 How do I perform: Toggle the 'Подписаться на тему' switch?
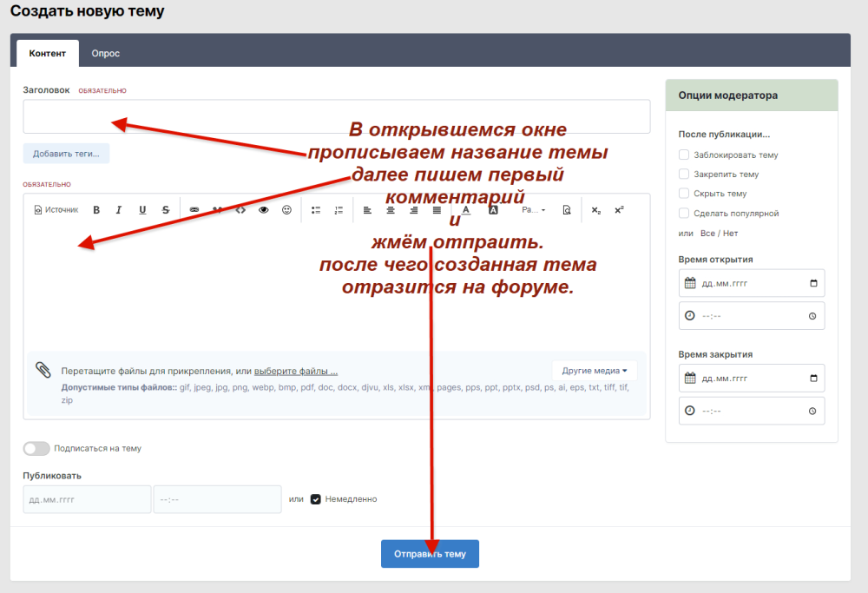(x=36, y=449)
